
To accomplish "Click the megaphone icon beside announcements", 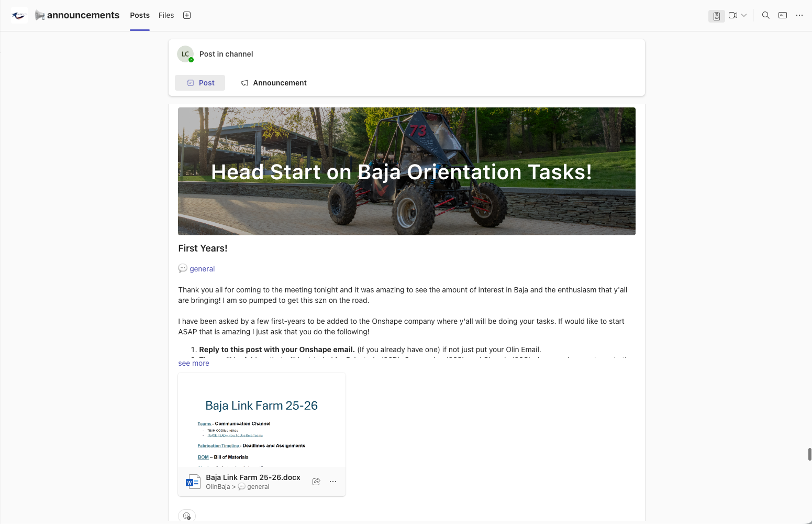I will click(x=40, y=15).
